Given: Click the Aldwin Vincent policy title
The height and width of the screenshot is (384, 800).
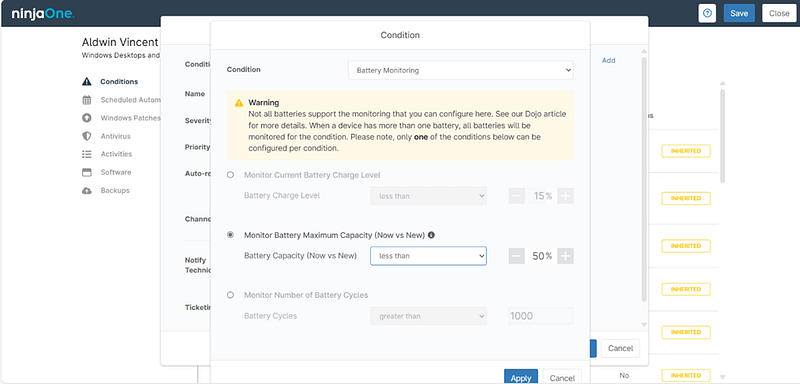Looking at the screenshot, I should [x=120, y=42].
